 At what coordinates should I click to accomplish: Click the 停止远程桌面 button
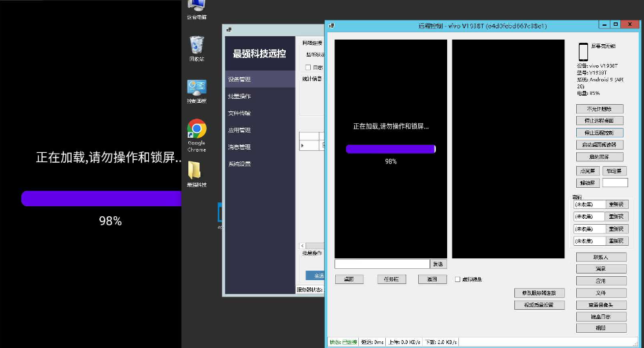point(600,121)
